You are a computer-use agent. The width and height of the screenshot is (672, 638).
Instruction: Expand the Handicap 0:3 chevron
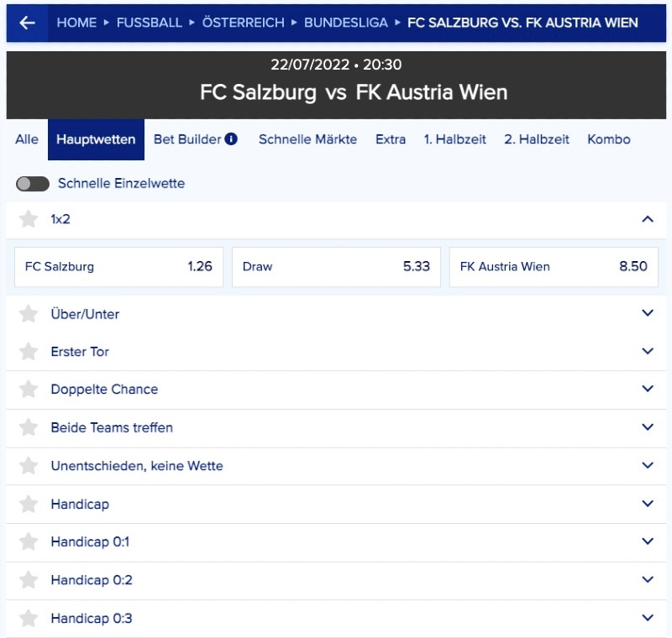[648, 618]
